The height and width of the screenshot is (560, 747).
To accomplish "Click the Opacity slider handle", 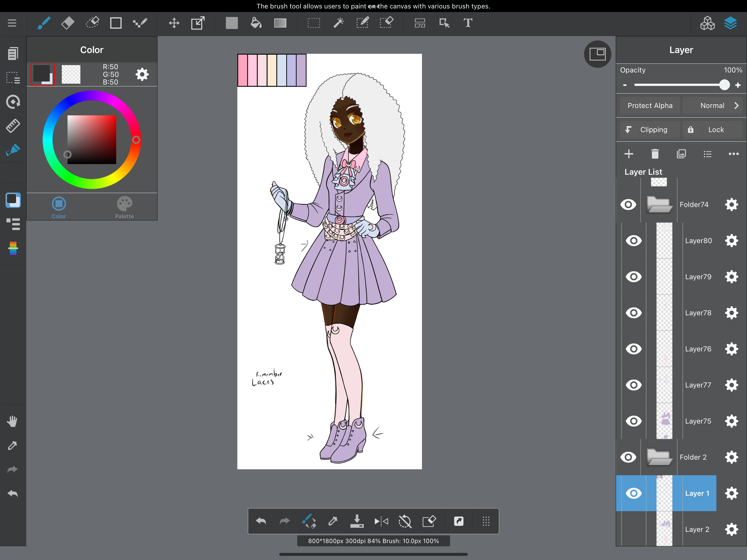I will coord(724,85).
